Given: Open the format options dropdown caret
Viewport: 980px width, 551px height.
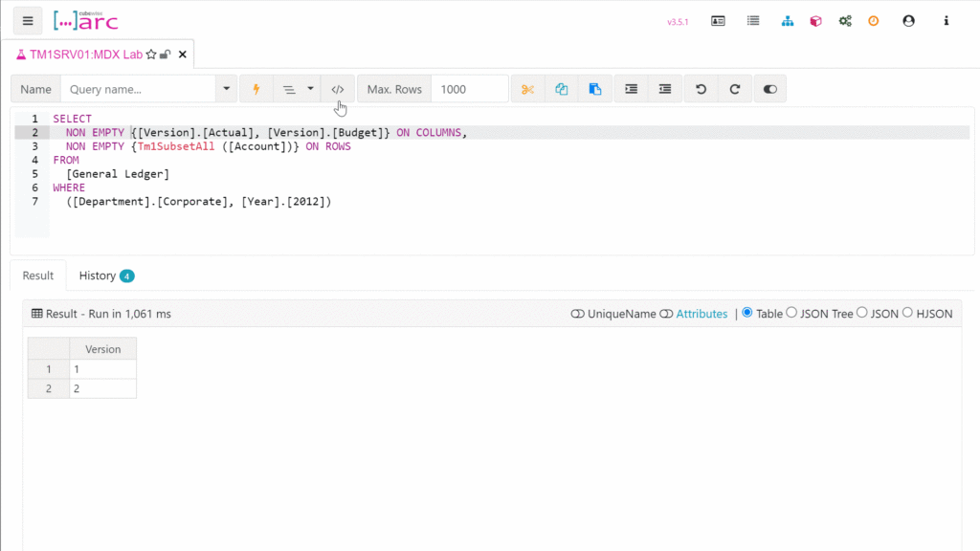Looking at the screenshot, I should point(310,89).
